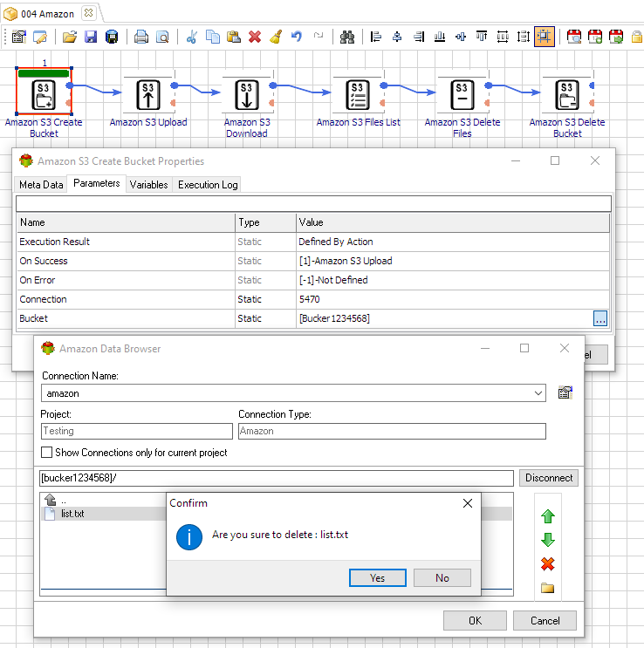Undo with the blue curved arrow icon
Screen dimensions: 644x648
[297, 37]
